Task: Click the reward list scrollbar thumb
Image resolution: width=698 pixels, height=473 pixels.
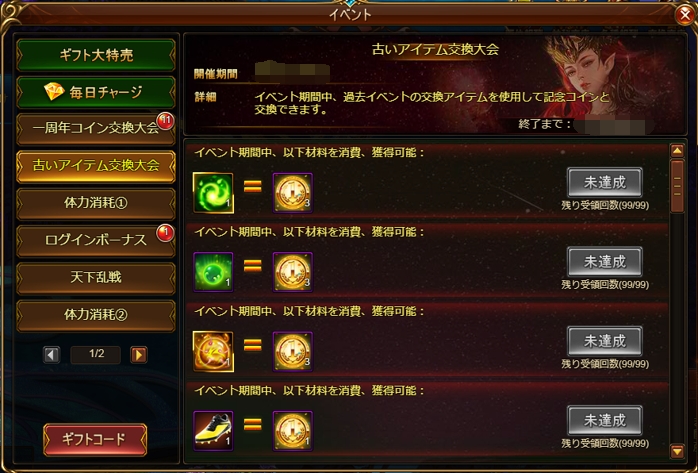Action: click(677, 186)
